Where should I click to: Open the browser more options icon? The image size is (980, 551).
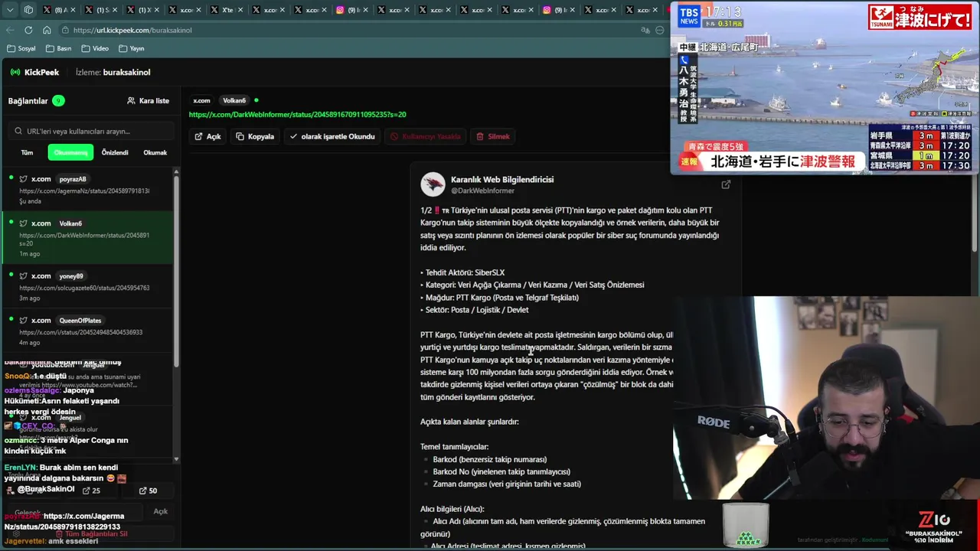click(661, 30)
